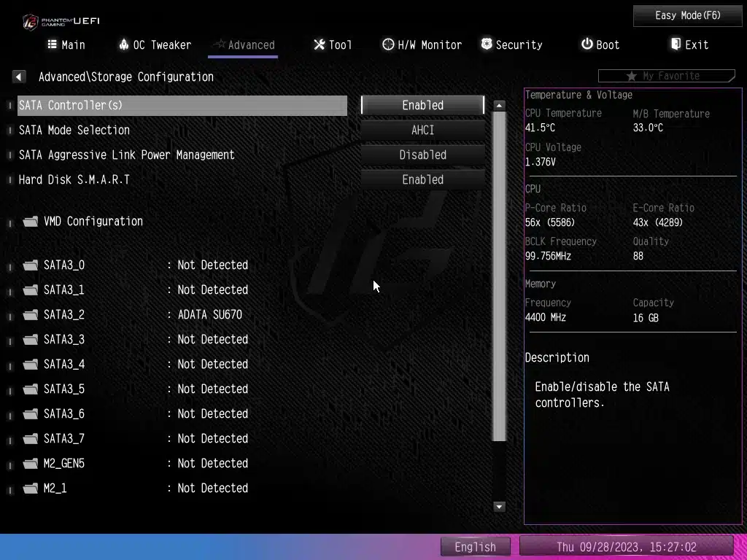Click the star icon in My Favorite
747x560 pixels.
coord(632,77)
